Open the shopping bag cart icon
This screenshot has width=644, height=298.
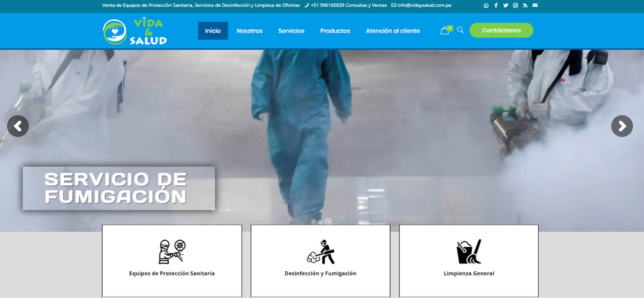pos(445,31)
